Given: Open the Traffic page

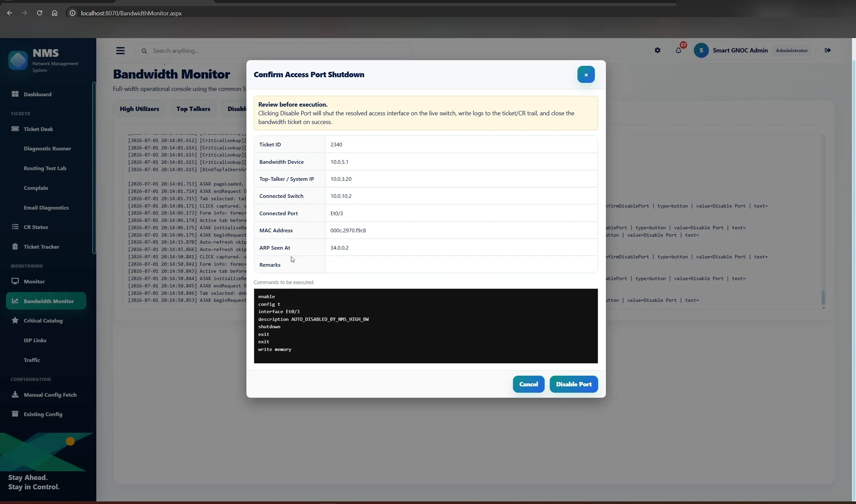Looking at the screenshot, I should tap(31, 360).
